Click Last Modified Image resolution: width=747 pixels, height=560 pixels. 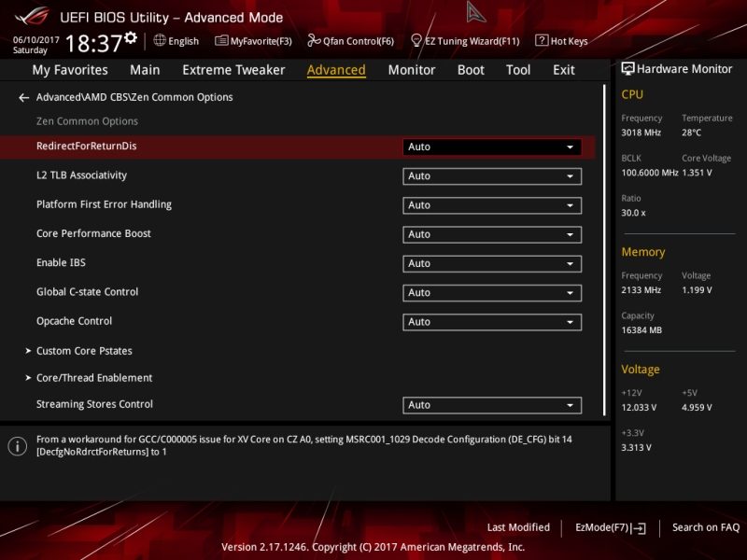518,527
